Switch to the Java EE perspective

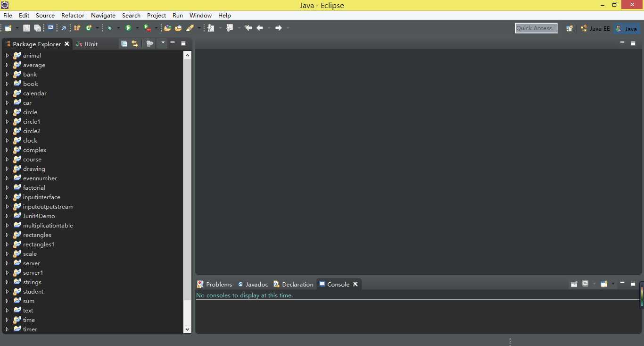(x=595, y=28)
